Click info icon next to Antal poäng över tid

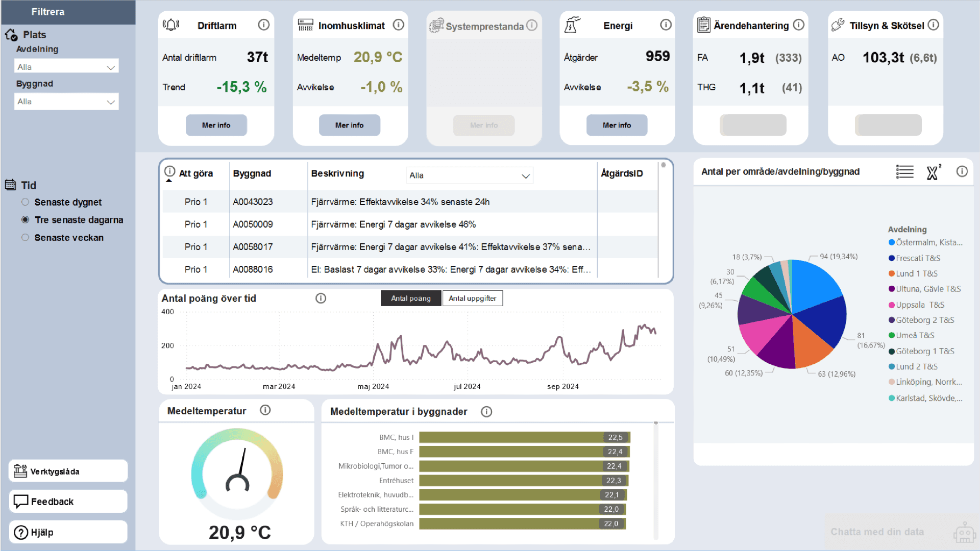321,298
